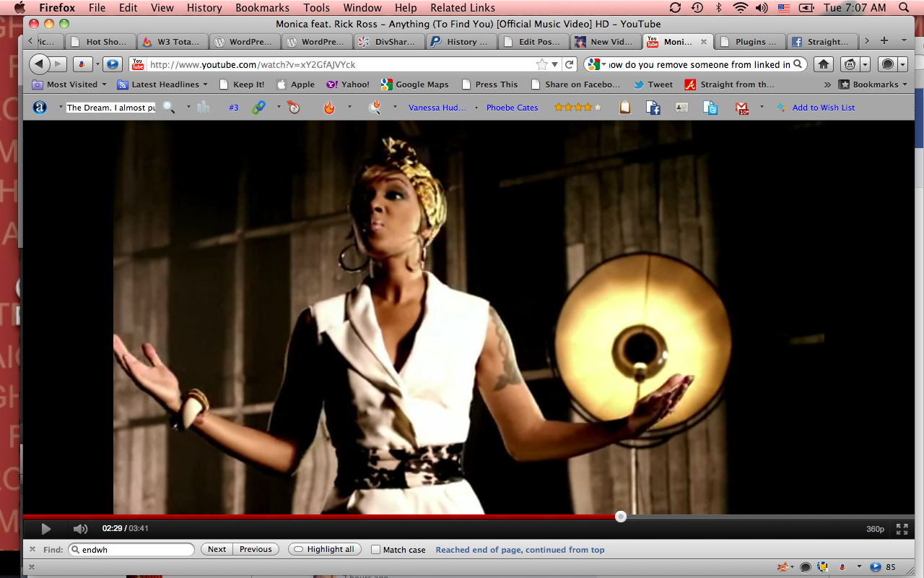The height and width of the screenshot is (578, 924).
Task: Click the Facebook icon in the toolbar
Action: 653,108
